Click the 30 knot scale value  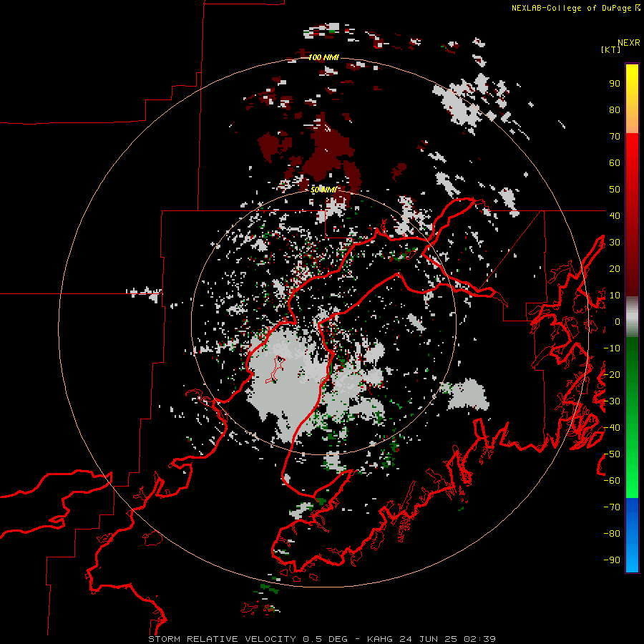point(615,243)
